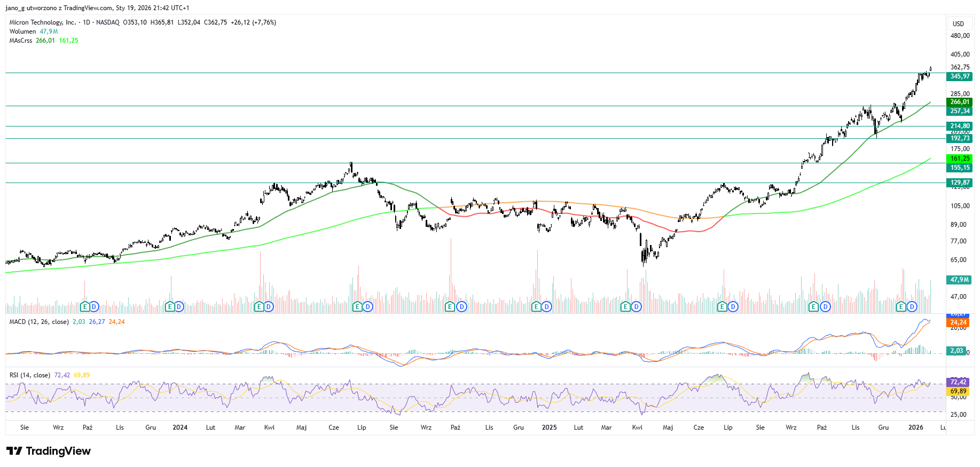Click the 2024 year label on time axis
This screenshot has height=467, width=980.
pyautogui.click(x=180, y=428)
